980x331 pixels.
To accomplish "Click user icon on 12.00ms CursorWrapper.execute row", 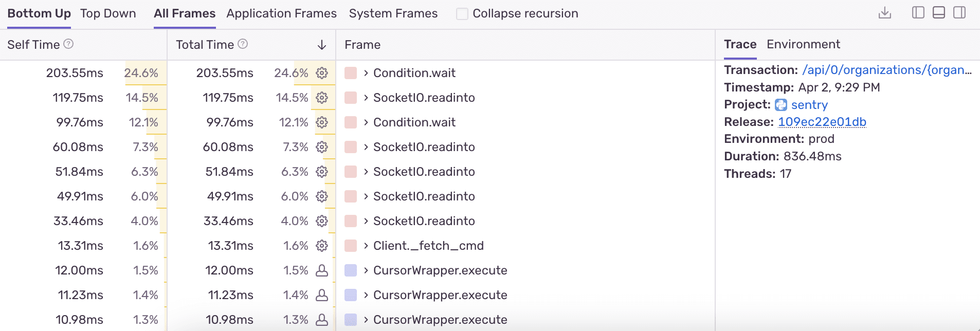I will pyautogui.click(x=322, y=270).
